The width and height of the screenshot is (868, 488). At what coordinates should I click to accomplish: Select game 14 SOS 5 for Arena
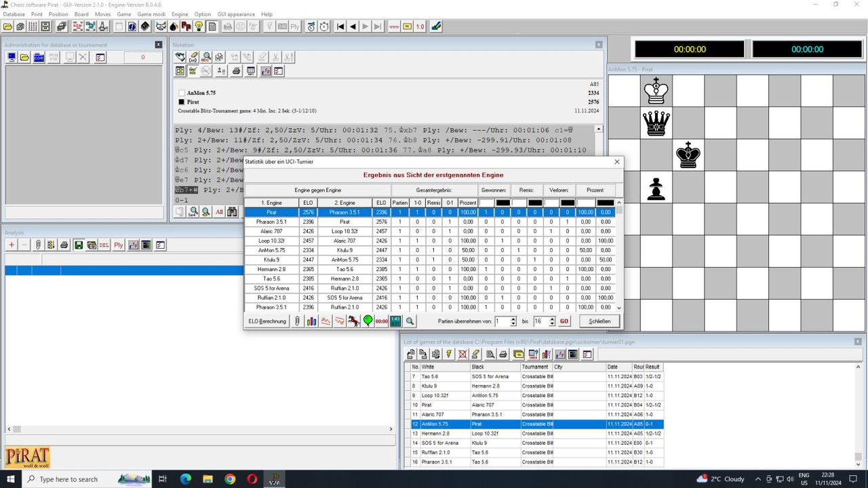(x=534, y=443)
